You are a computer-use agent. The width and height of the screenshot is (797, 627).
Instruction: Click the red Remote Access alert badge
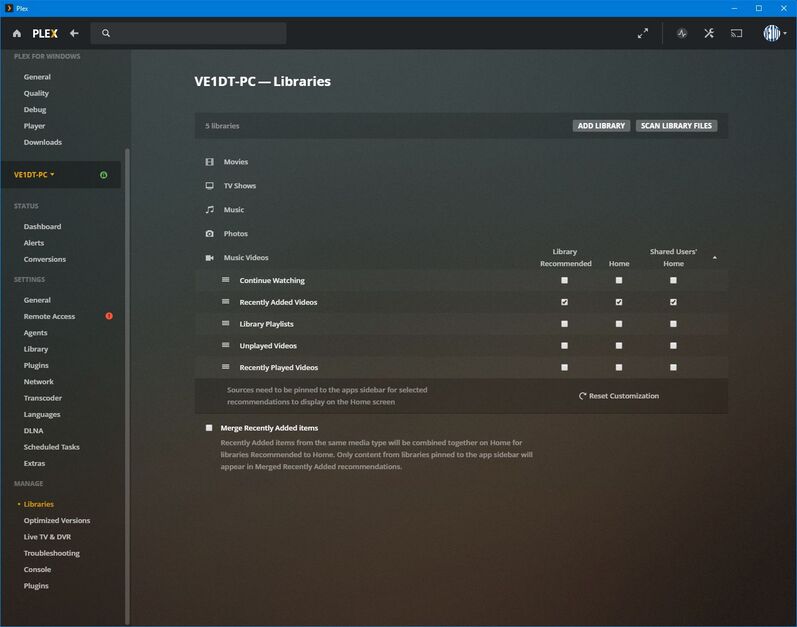(109, 316)
